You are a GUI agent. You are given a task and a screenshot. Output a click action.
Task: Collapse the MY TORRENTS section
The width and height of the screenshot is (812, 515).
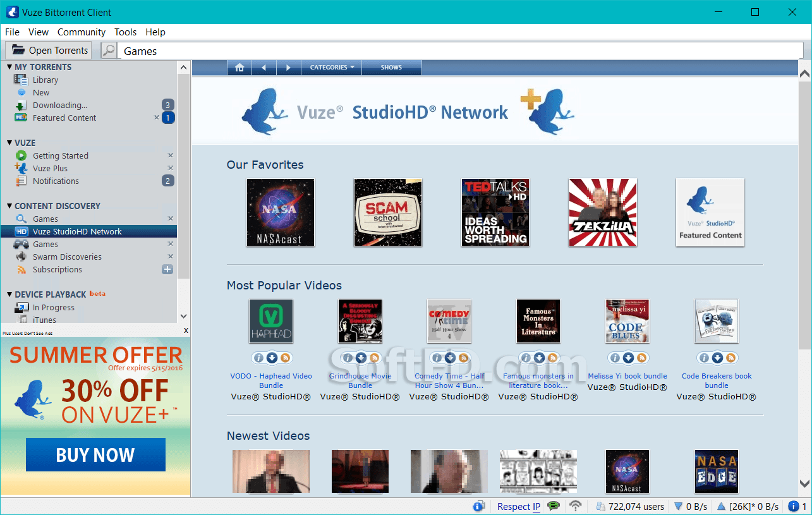click(x=9, y=67)
